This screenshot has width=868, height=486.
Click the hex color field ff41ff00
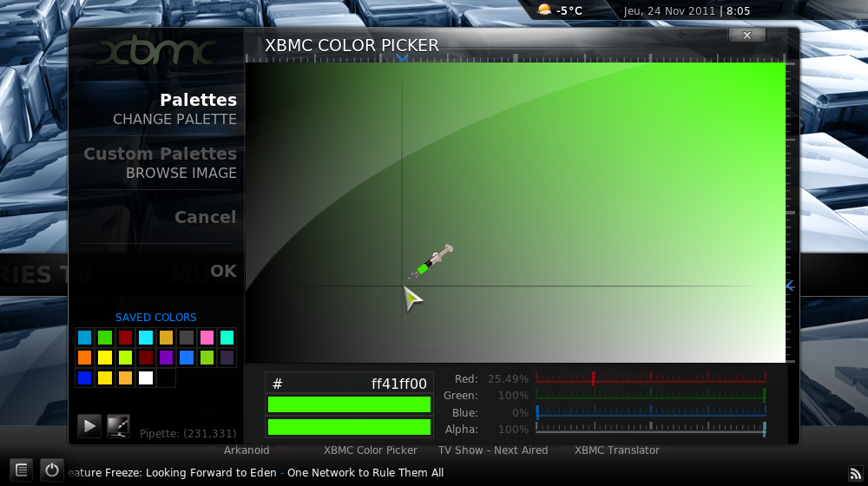click(349, 384)
